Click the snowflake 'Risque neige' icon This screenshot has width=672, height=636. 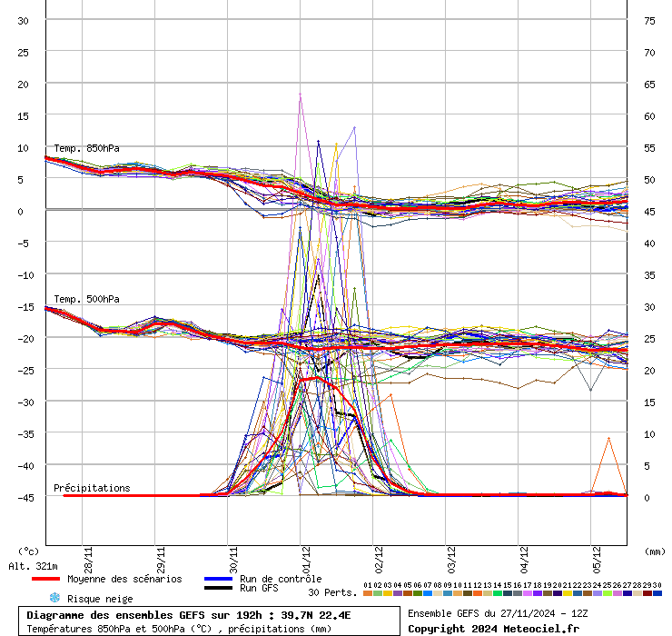pos(54,598)
